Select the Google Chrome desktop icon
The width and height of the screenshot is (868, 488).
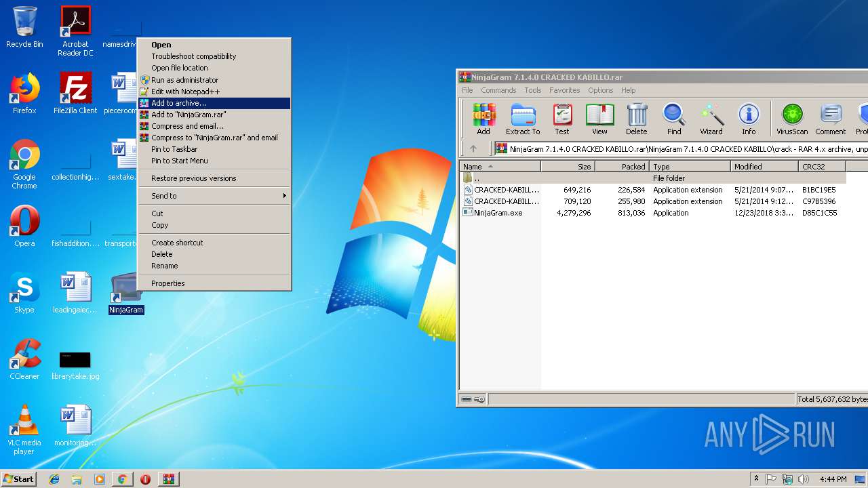click(24, 165)
